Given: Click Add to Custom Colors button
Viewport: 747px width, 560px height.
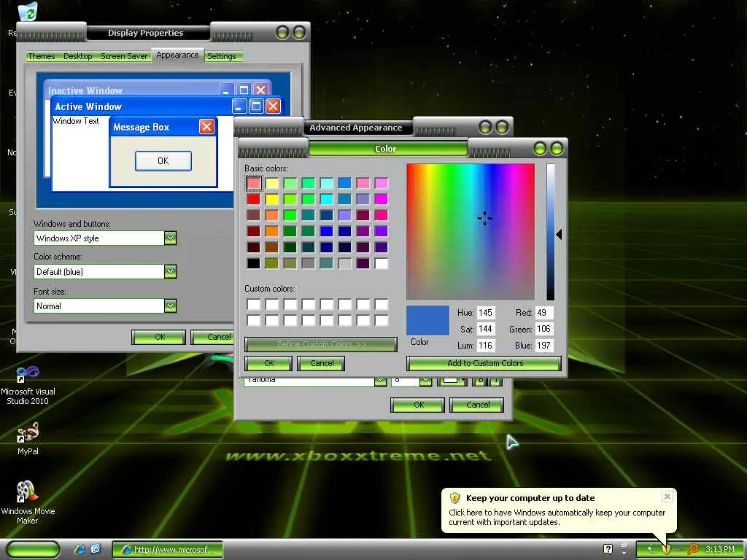Looking at the screenshot, I should (484, 363).
